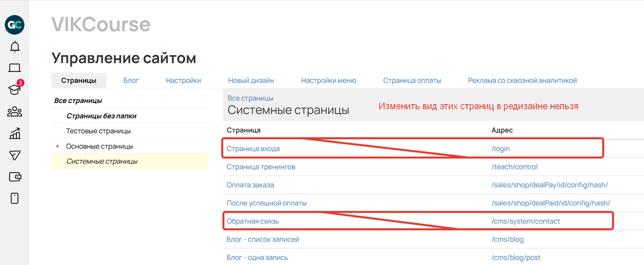Click the Управление сайтом heading
Image resolution: width=644 pixels, height=265 pixels.
click(124, 58)
